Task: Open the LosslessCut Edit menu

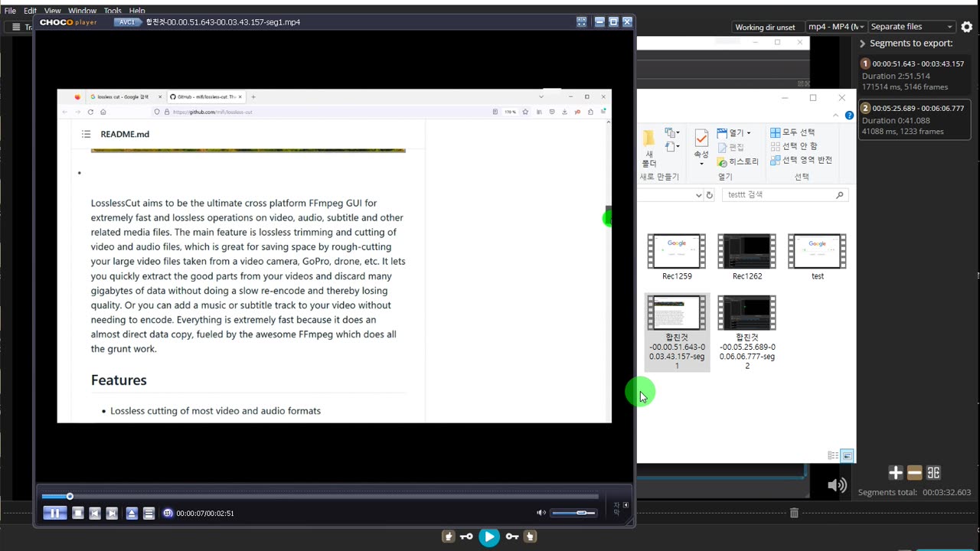Action: [x=30, y=11]
